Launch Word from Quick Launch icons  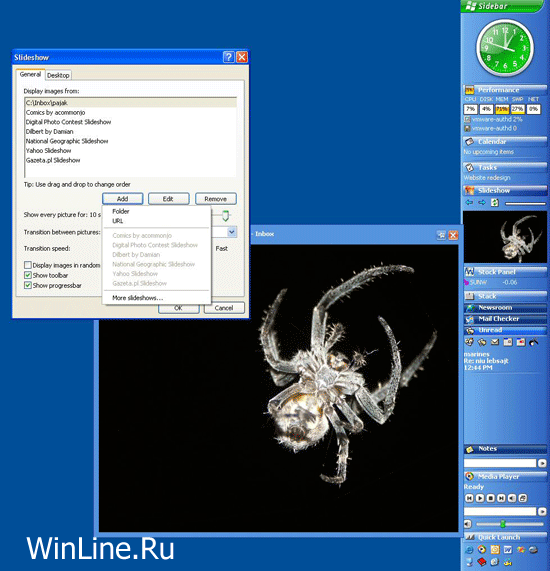click(508, 550)
